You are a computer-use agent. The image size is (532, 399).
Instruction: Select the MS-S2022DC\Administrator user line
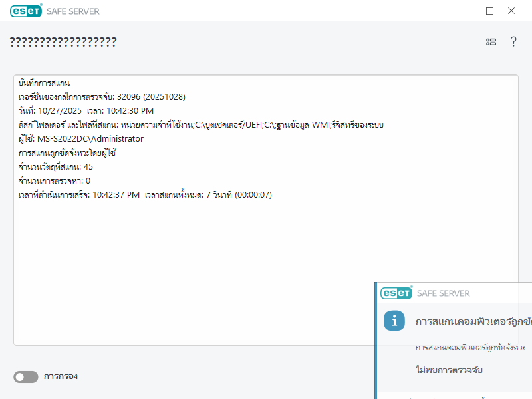pos(81,139)
